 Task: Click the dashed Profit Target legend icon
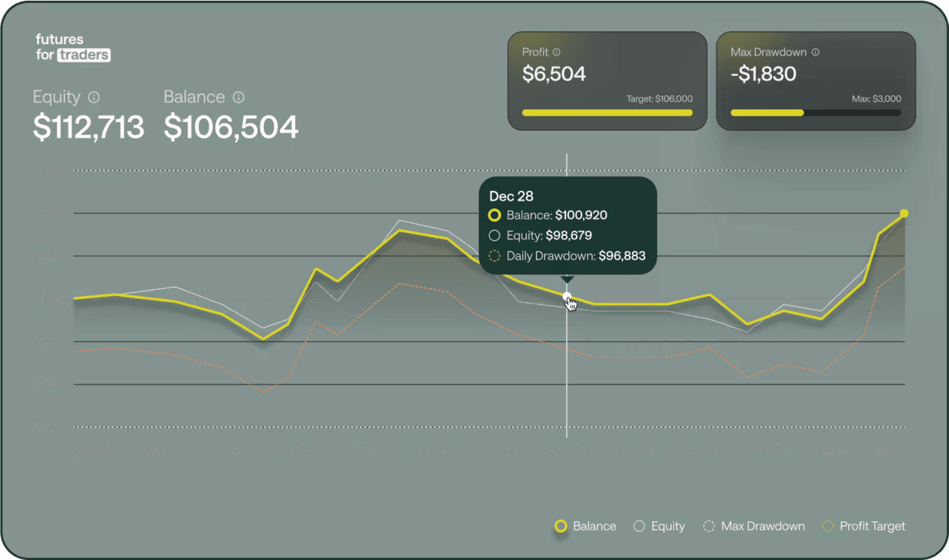(x=828, y=526)
